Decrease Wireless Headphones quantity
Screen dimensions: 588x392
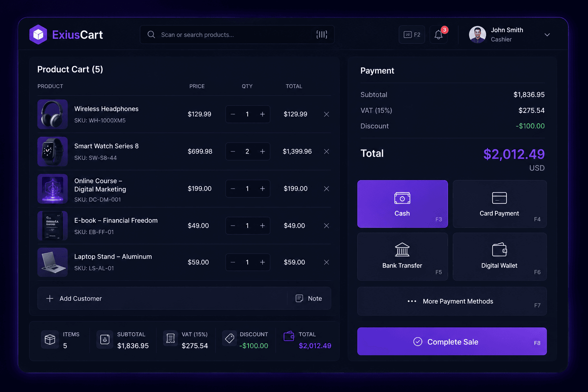coord(233,114)
